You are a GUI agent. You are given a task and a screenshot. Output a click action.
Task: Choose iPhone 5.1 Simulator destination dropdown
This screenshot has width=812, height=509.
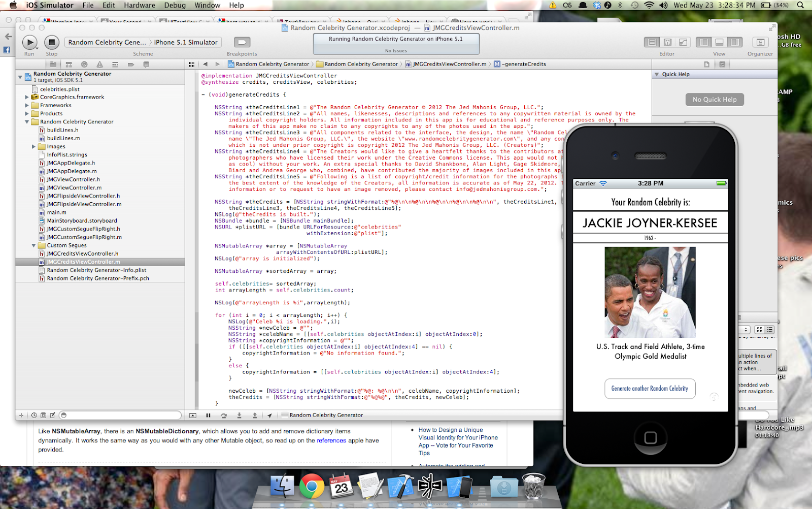tap(186, 42)
